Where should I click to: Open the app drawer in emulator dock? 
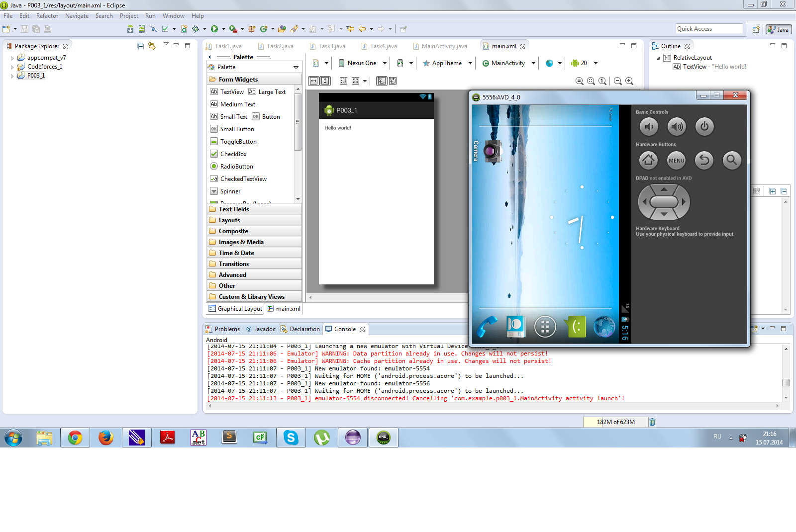click(545, 327)
